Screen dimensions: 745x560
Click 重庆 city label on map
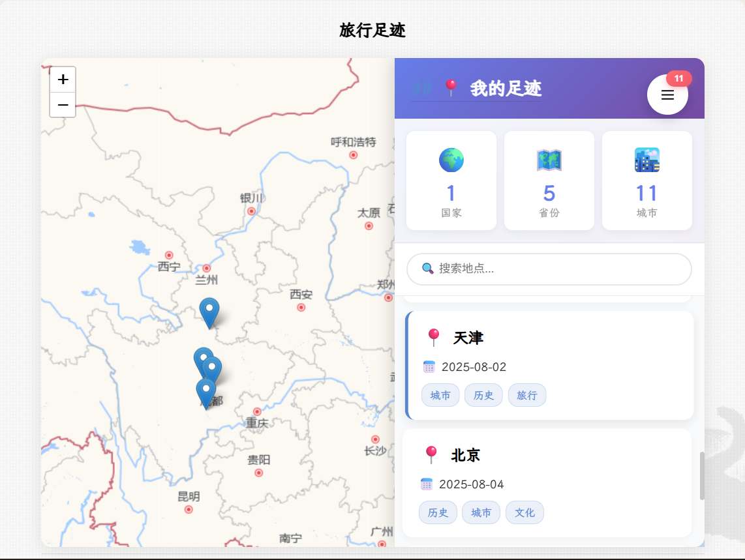click(x=257, y=422)
